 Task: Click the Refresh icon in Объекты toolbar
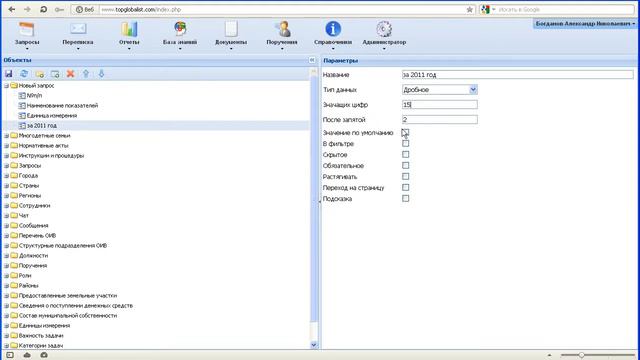click(x=24, y=74)
